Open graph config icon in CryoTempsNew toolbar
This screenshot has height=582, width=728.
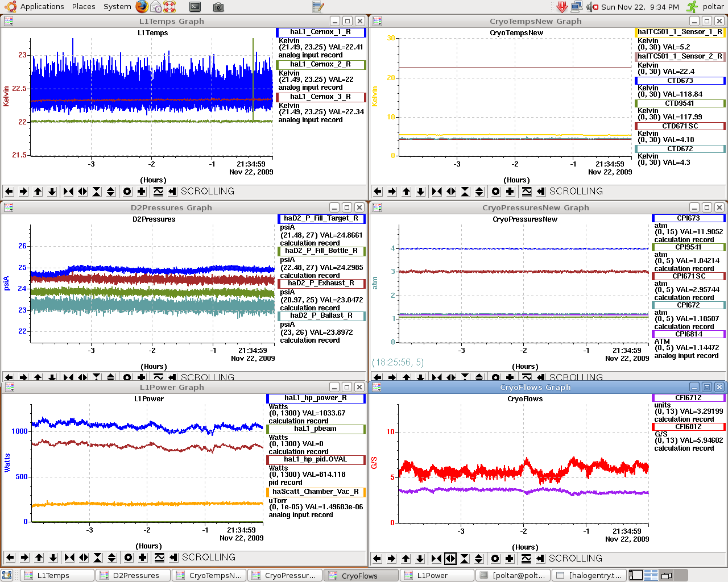[527, 192]
